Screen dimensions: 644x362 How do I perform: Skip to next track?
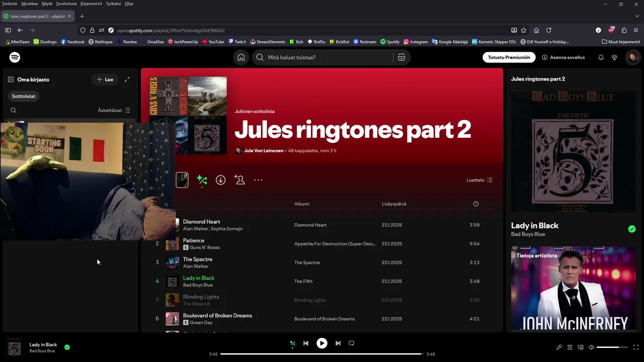338,343
